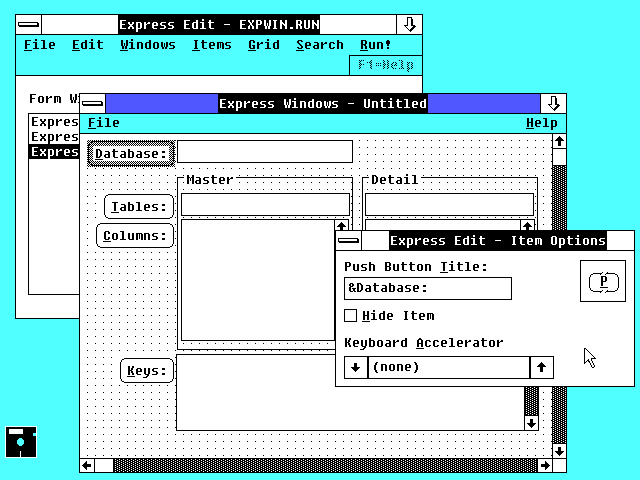This screenshot has height=480, width=640.
Task: Click the F1=Help button
Action: click(386, 65)
